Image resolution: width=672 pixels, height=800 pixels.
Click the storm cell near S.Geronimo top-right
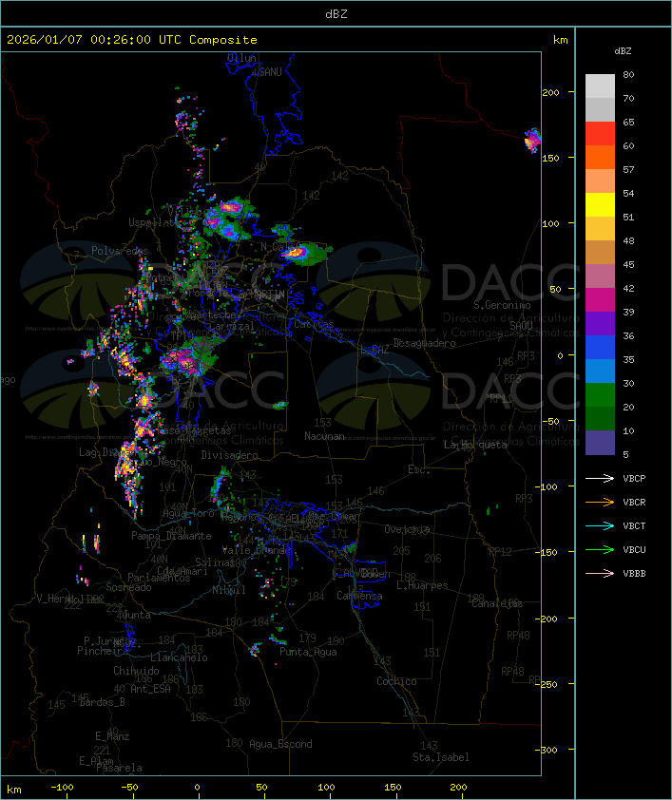pos(533,141)
